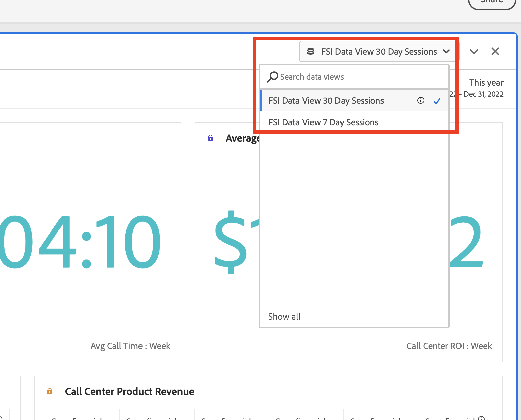Open the This year date range

point(486,88)
